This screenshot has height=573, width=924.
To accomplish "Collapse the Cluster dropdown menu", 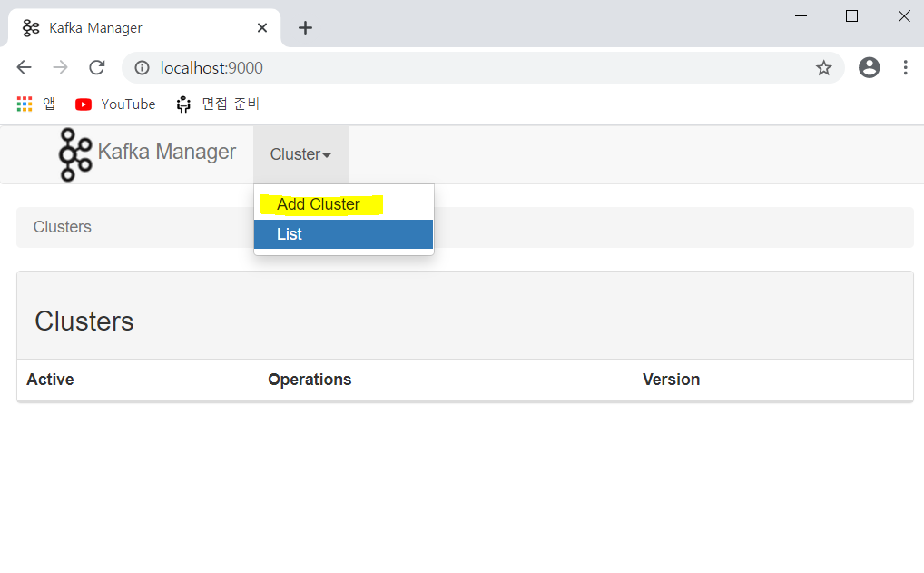I will pyautogui.click(x=300, y=154).
